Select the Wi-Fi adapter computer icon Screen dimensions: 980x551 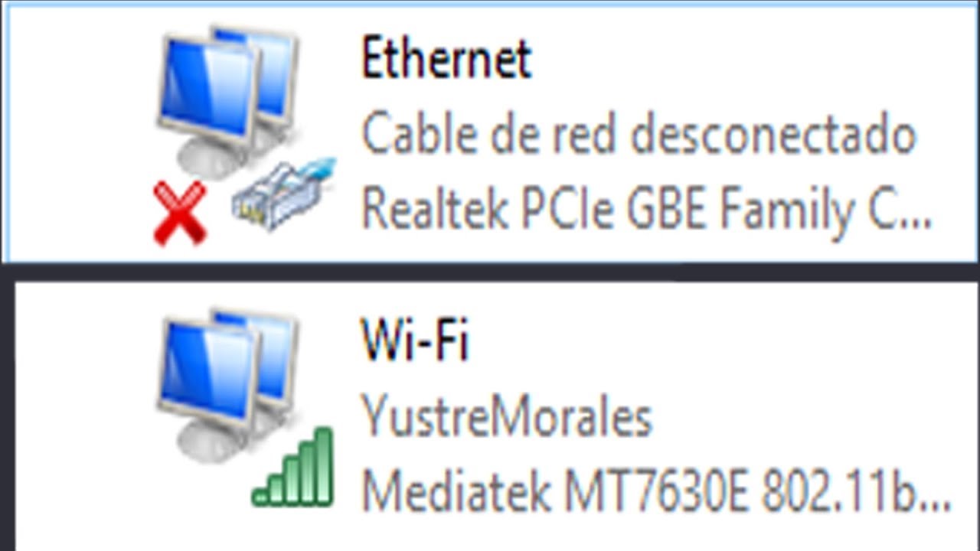coord(243,407)
